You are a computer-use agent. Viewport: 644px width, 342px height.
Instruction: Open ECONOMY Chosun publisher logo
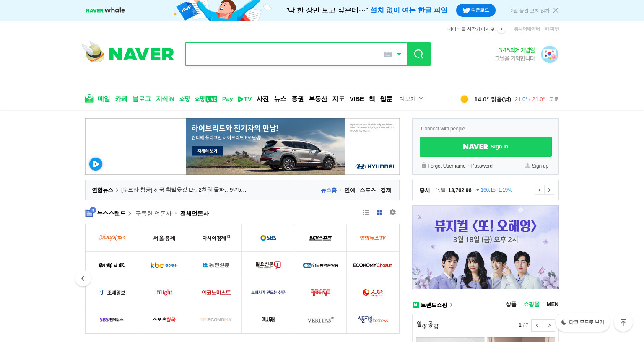click(x=373, y=265)
